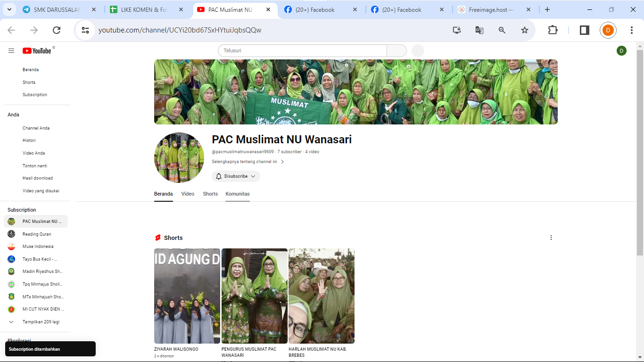This screenshot has width=644, height=362.
Task: Open the tab search dropdown arrow
Action: 10,9
